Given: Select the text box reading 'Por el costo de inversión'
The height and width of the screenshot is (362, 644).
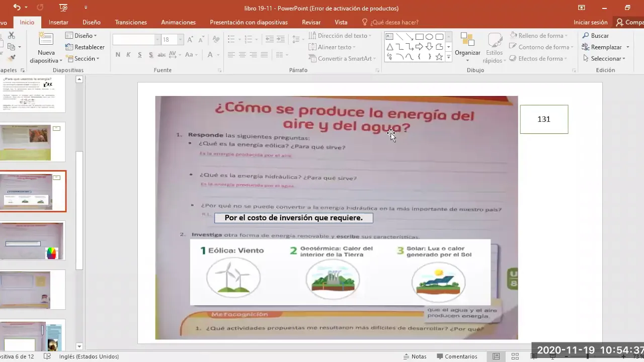Looking at the screenshot, I should tap(293, 218).
